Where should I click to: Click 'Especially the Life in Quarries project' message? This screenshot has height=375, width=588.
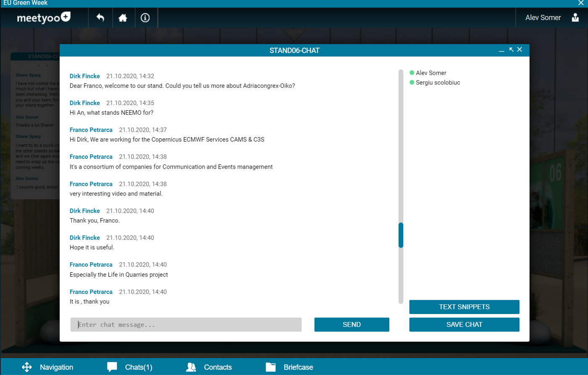tap(119, 275)
